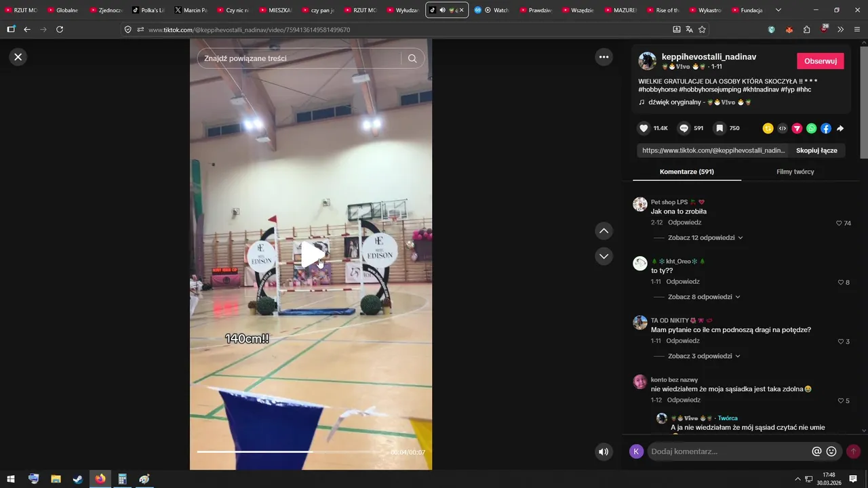This screenshot has height=488, width=868.
Task: Expand Zobacz 3 odpowiedzi replies
Action: [x=703, y=356]
